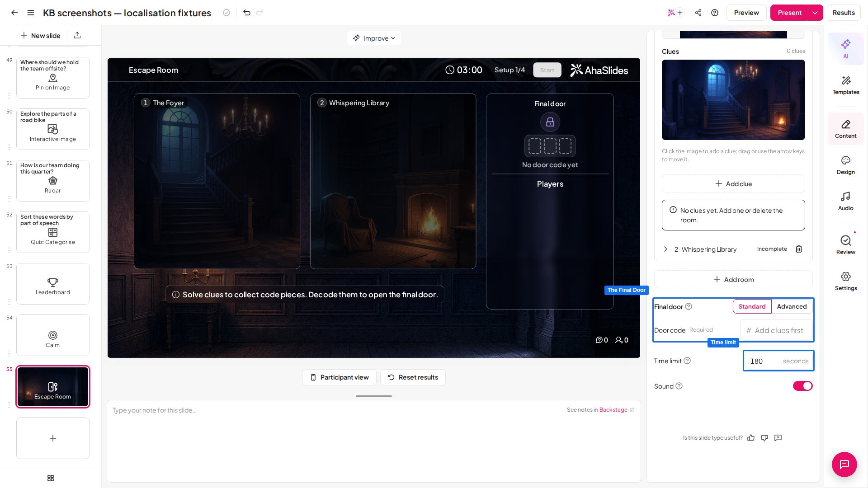Click the Preview button
The height and width of the screenshot is (488, 868).
point(746,13)
